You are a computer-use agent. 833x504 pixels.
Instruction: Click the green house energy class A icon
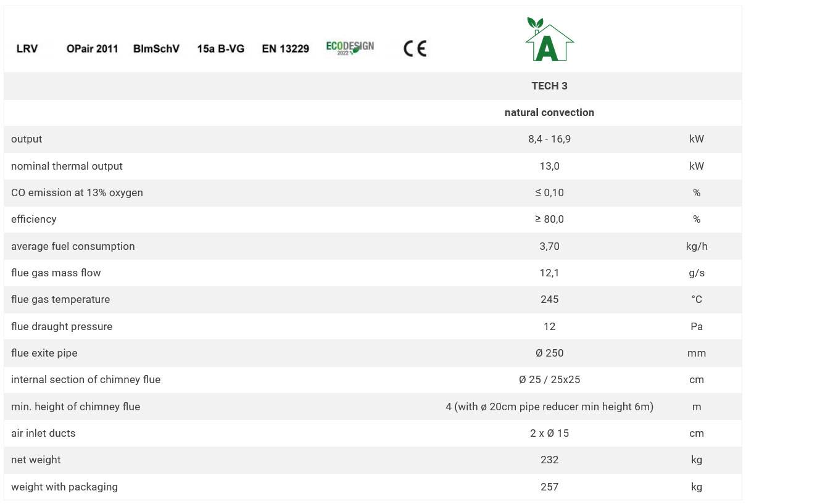[549, 40]
